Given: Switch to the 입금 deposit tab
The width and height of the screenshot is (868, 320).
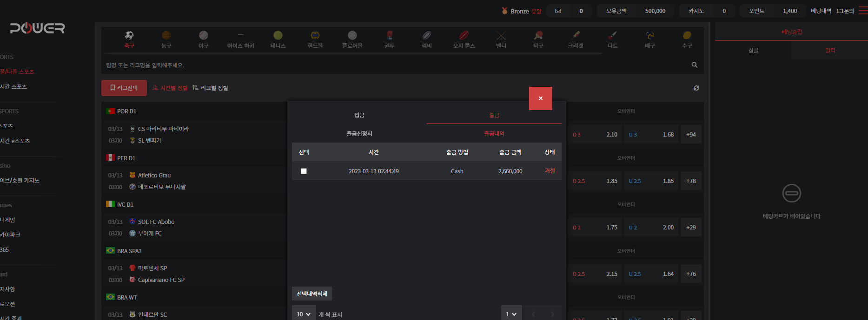Looking at the screenshot, I should (359, 115).
